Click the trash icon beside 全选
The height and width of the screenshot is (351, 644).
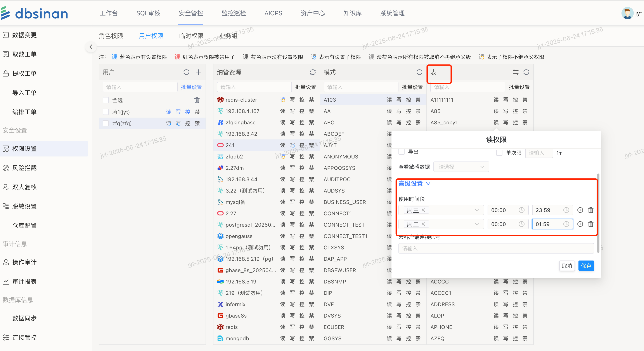click(x=197, y=100)
